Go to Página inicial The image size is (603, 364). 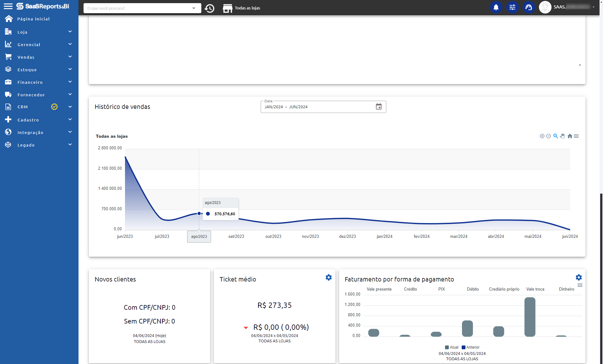pyautogui.click(x=39, y=19)
